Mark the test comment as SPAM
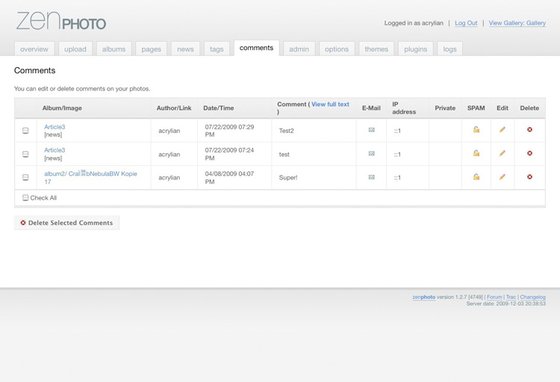 (x=476, y=153)
